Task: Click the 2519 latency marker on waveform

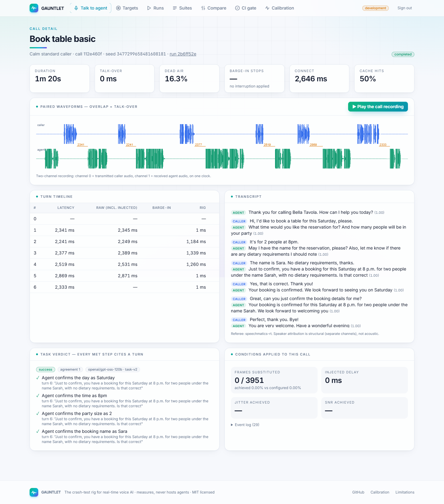Action: pyautogui.click(x=267, y=145)
